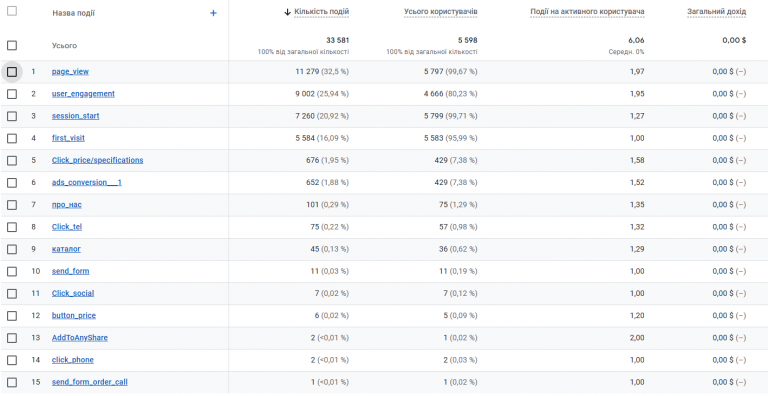
Task: Open the page_view event link
Action: [71, 72]
